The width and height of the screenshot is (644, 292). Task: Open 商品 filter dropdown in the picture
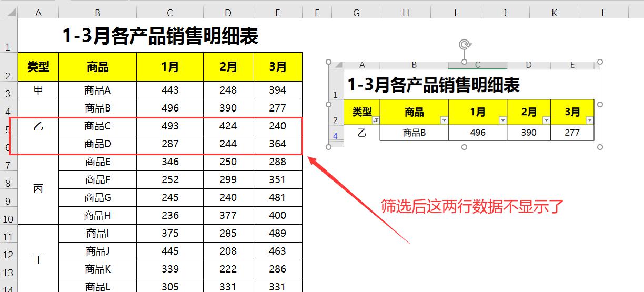[444, 120]
